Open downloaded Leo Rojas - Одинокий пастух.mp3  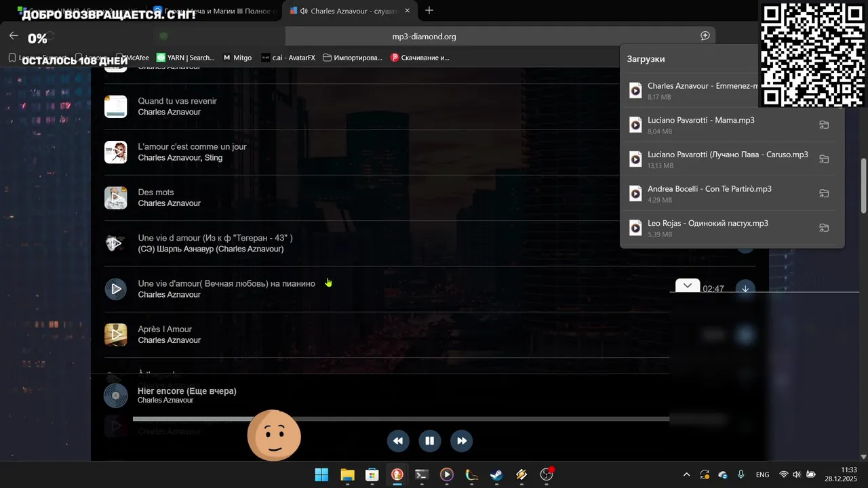[x=708, y=223]
